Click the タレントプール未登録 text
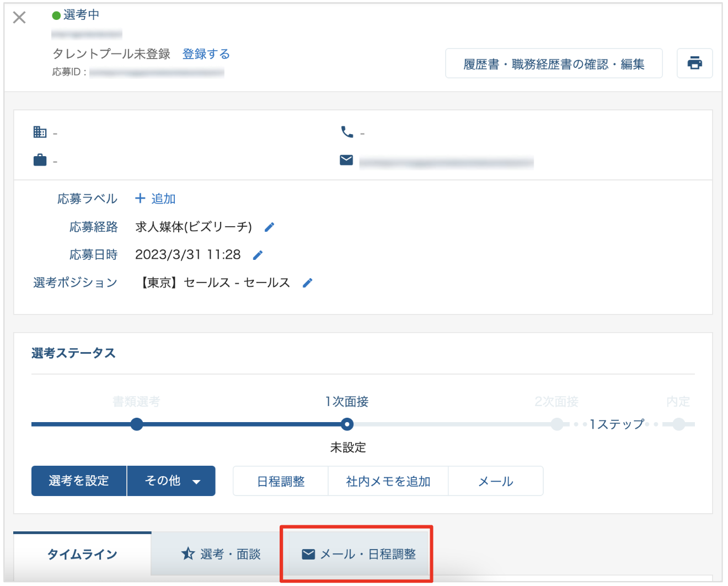Screen dimensions: 728x586 pyautogui.click(x=111, y=54)
